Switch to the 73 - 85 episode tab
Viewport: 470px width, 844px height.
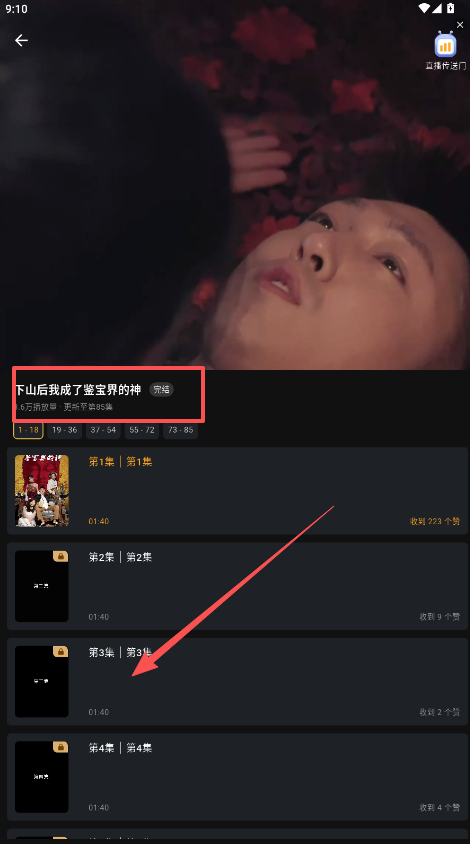[x=180, y=430]
